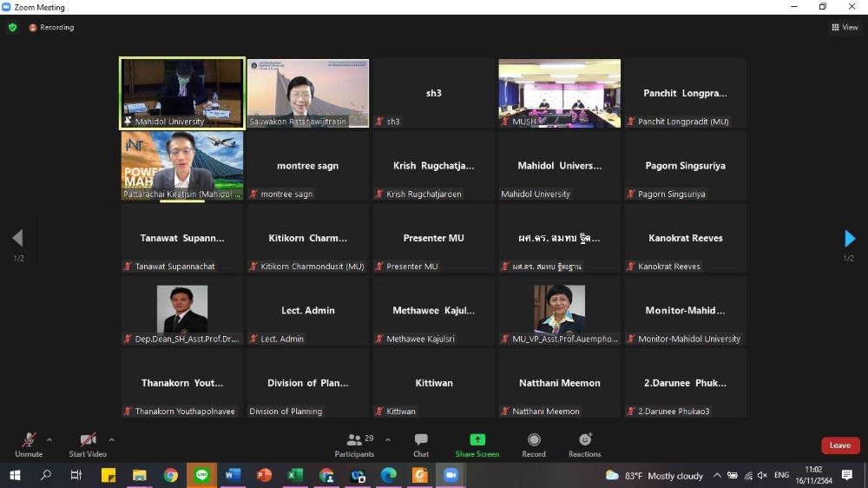
Task: Click the sh3 participant tile
Action: [x=433, y=93]
